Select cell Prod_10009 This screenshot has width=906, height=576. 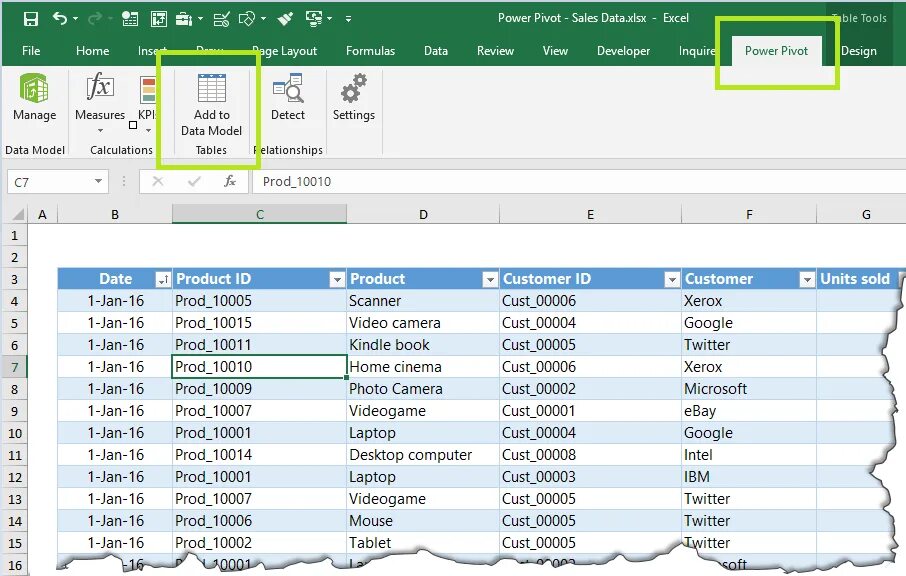[x=259, y=389]
